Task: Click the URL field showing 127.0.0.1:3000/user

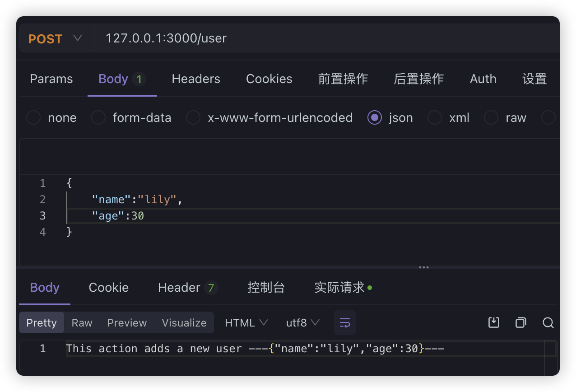Action: (x=166, y=38)
